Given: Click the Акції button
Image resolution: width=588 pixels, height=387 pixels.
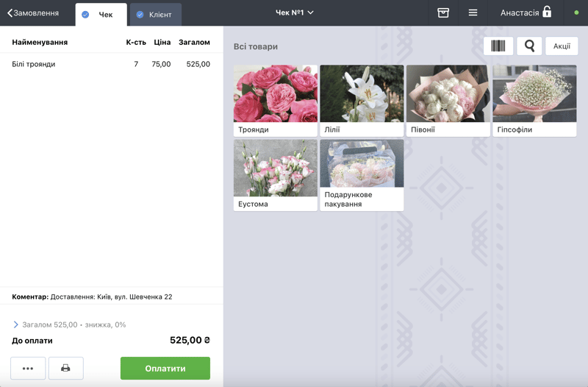Looking at the screenshot, I should (562, 46).
